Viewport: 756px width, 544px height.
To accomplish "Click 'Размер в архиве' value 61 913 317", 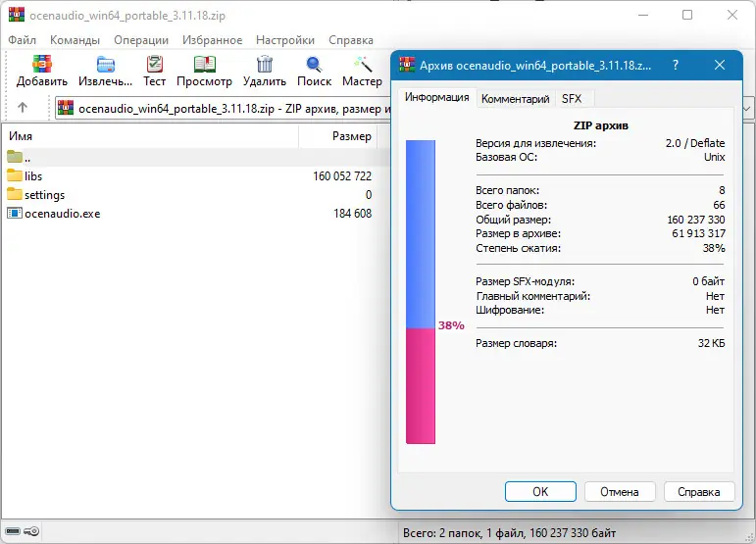I will point(698,233).
